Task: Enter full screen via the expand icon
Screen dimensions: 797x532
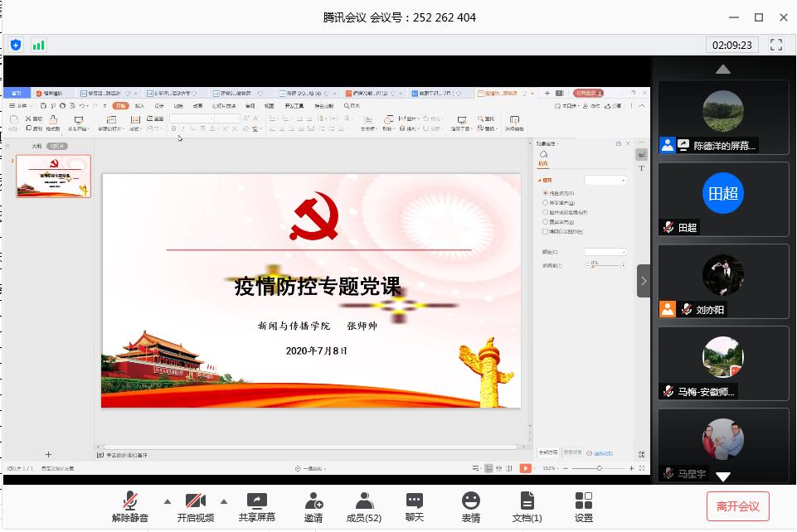Action: coord(776,45)
